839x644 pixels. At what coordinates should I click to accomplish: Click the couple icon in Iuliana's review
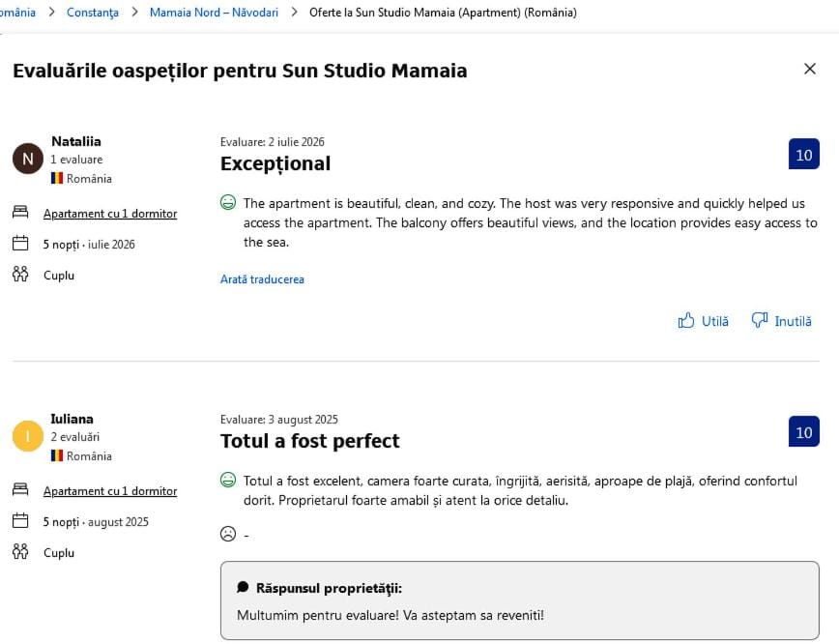pos(20,551)
